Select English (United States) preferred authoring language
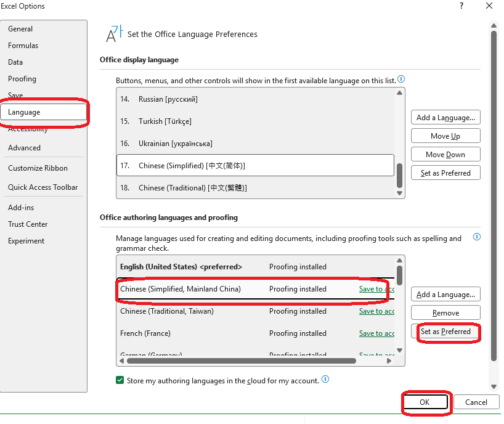504x424 pixels. coord(255,267)
